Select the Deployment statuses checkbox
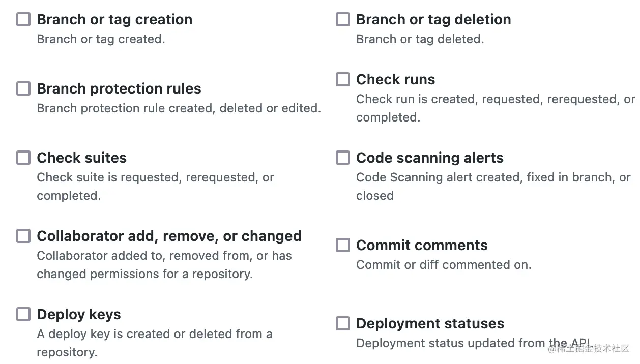The image size is (640, 364). click(x=343, y=323)
